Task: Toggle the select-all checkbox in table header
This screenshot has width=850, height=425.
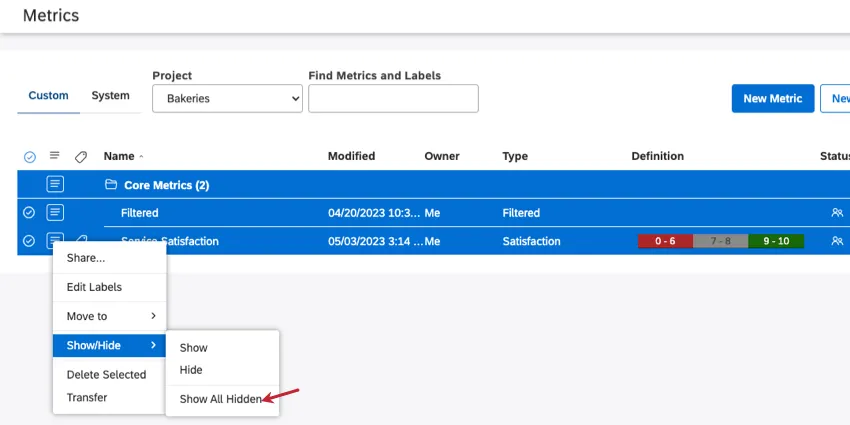Action: coord(29,156)
